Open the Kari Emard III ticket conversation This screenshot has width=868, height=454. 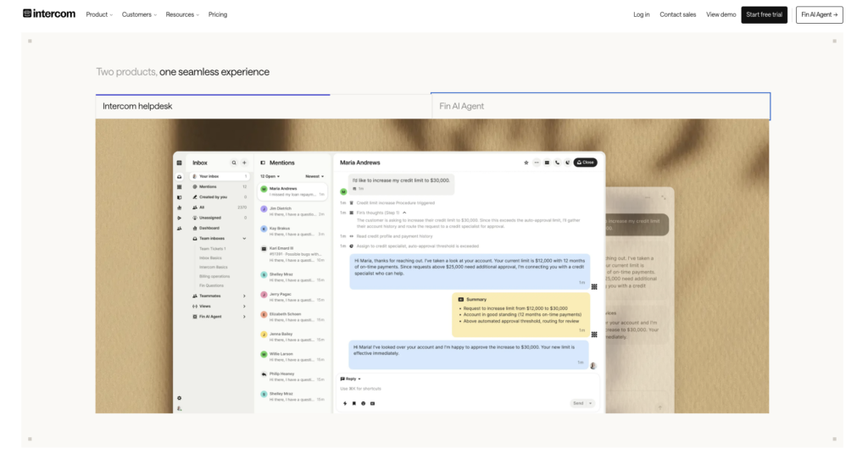(x=292, y=254)
